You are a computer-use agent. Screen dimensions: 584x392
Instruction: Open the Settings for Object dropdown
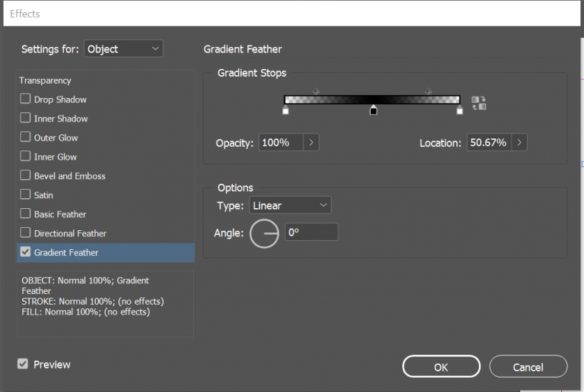pos(123,49)
